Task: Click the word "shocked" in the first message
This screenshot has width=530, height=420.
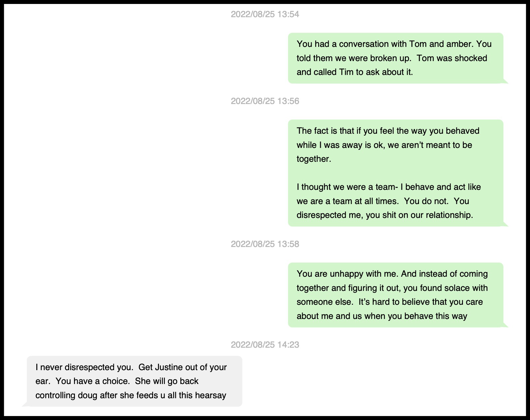Action: click(x=471, y=58)
